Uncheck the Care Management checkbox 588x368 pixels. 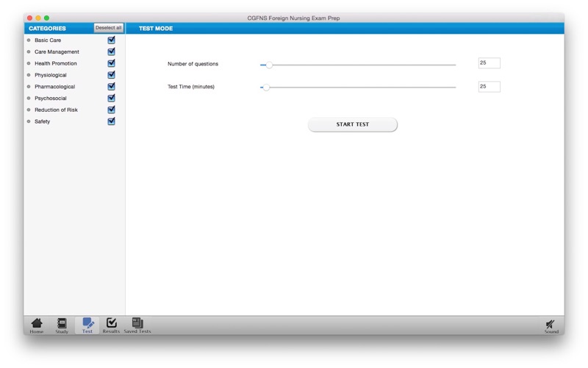(x=112, y=52)
